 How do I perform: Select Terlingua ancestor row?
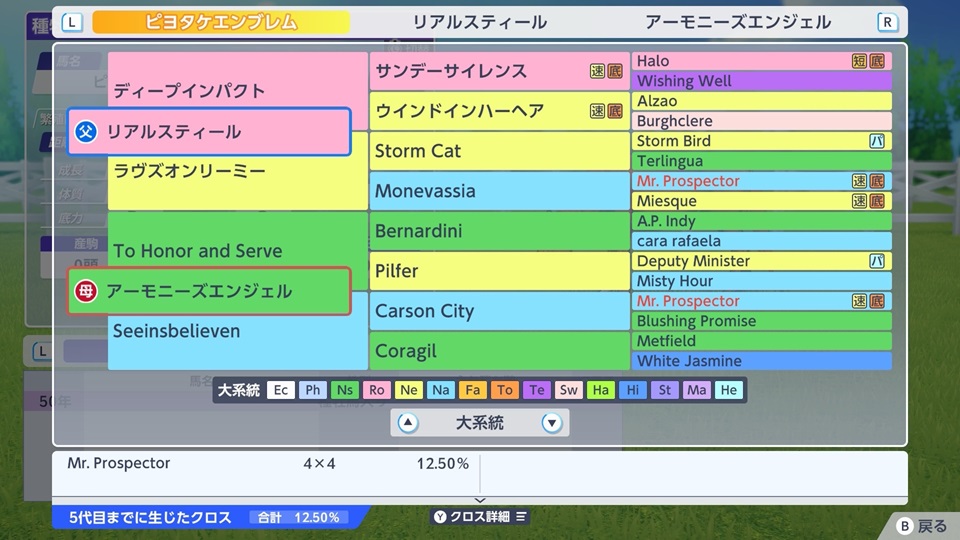[x=762, y=161]
